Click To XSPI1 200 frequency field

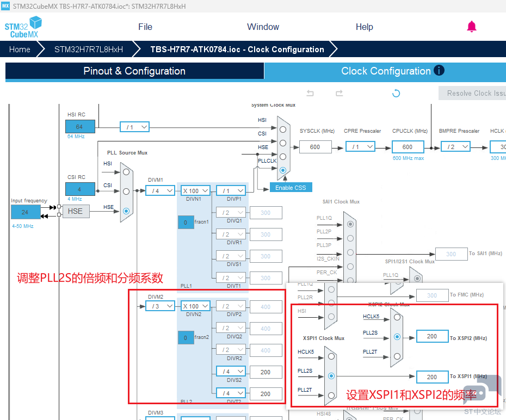[432, 377]
